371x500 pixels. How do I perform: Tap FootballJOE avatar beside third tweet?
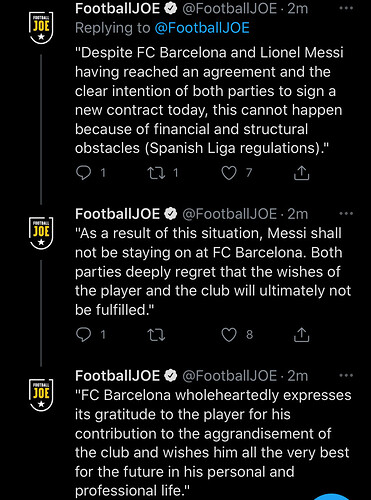41,395
